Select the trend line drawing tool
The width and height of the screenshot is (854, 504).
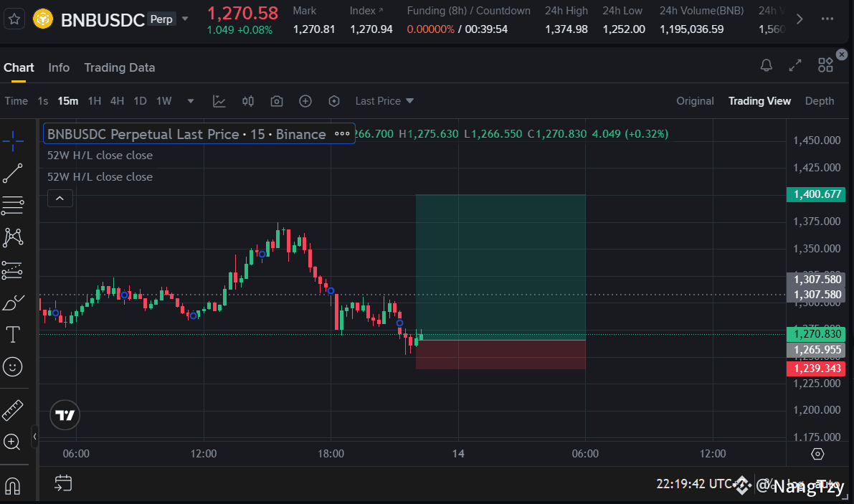coord(12,173)
